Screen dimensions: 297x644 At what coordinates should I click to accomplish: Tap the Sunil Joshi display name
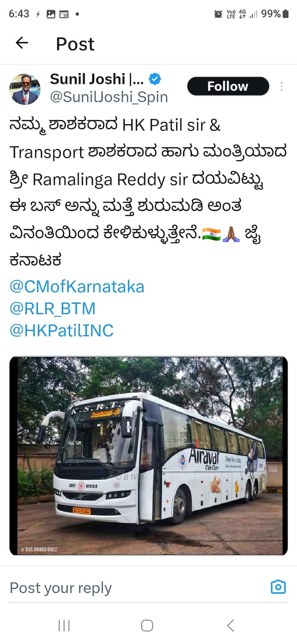tap(98, 79)
